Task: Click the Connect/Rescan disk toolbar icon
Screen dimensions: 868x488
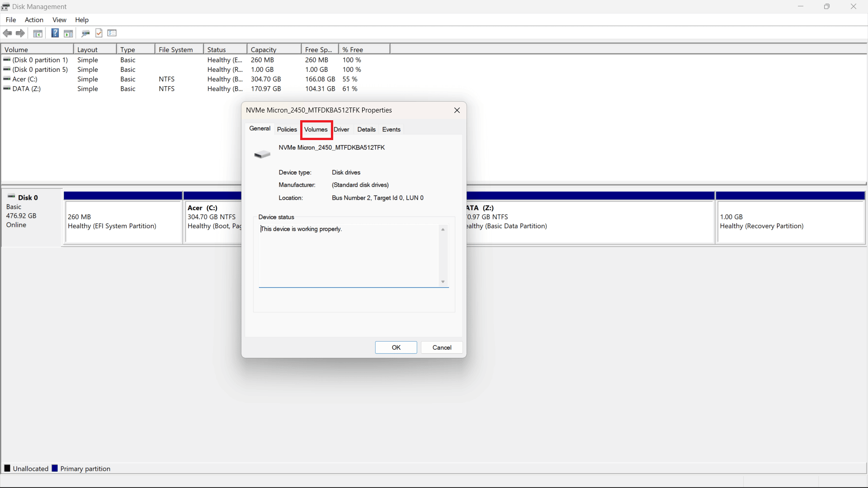Action: click(x=85, y=33)
